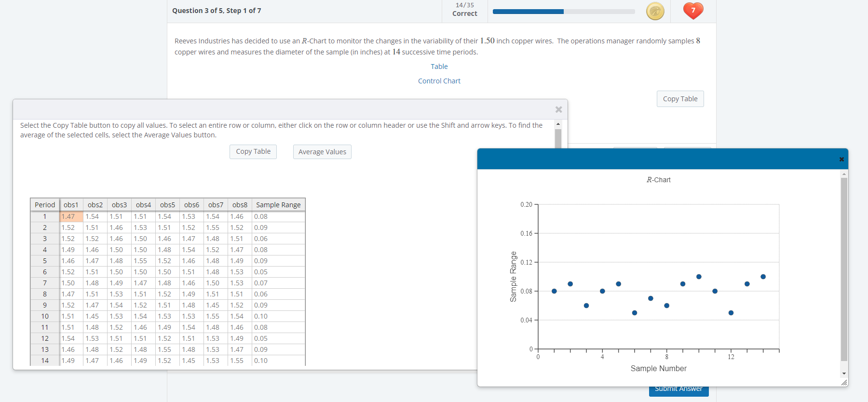Click obs5 cell 1.52 in period 8
The width and height of the screenshot is (868, 402).
click(167, 295)
